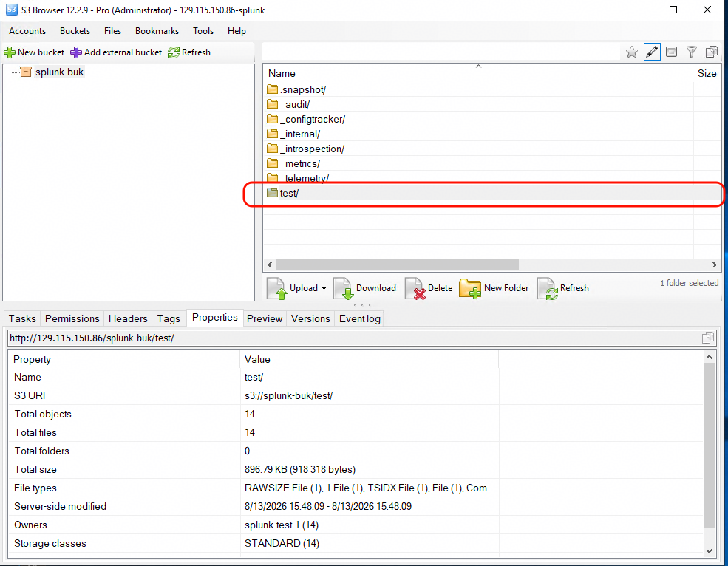
Task: Click the file list horizontal scrollbar thumb
Action: point(398,265)
